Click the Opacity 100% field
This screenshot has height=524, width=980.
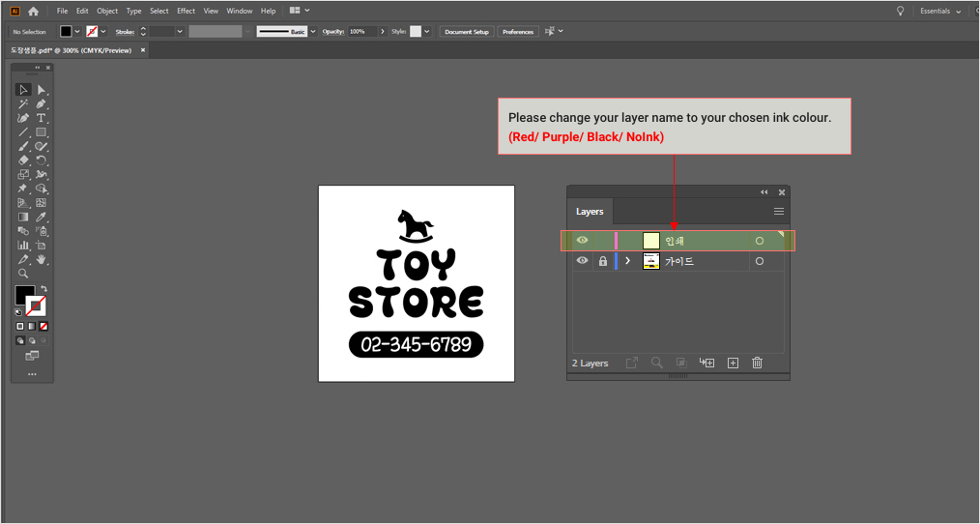(362, 31)
